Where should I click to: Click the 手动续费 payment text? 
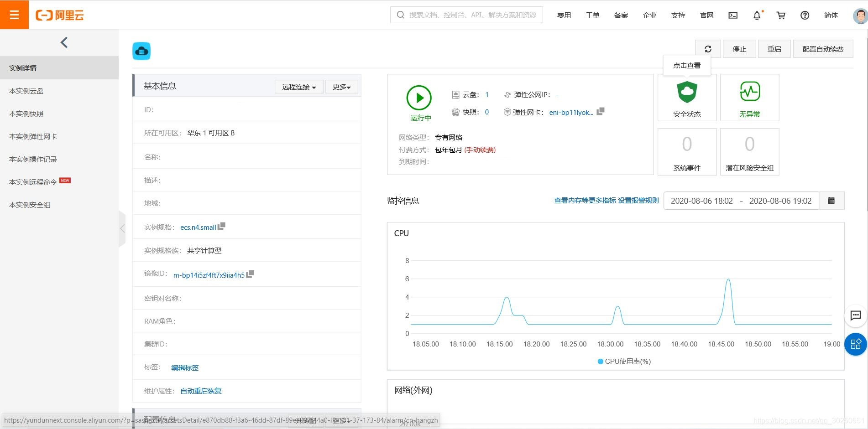(480, 150)
